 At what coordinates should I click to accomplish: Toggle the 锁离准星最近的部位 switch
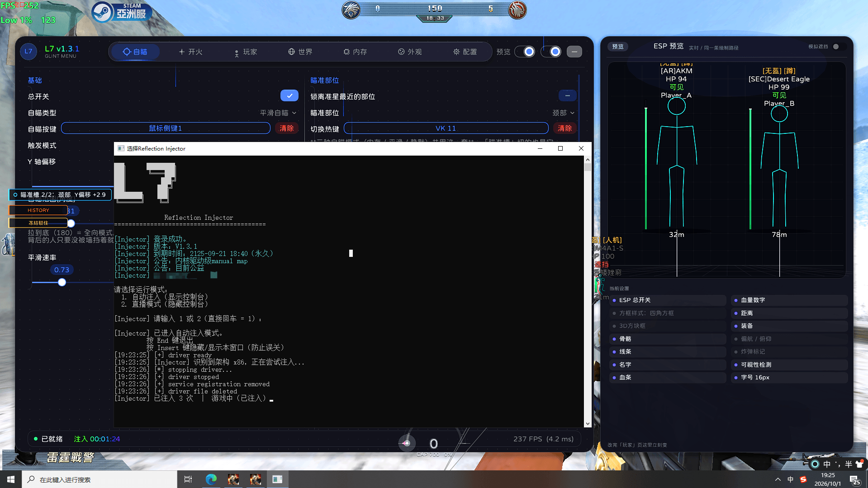point(567,96)
